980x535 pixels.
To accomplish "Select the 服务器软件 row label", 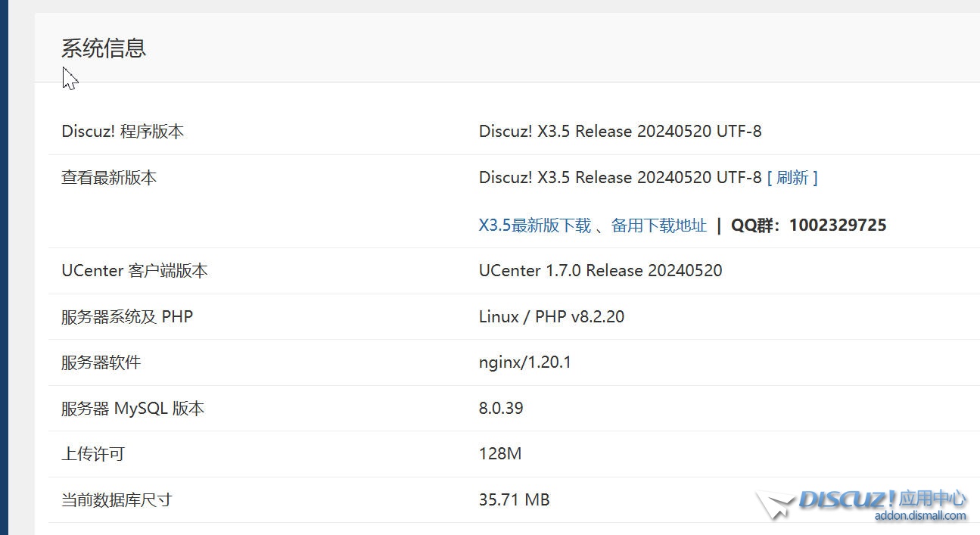I will pos(101,362).
